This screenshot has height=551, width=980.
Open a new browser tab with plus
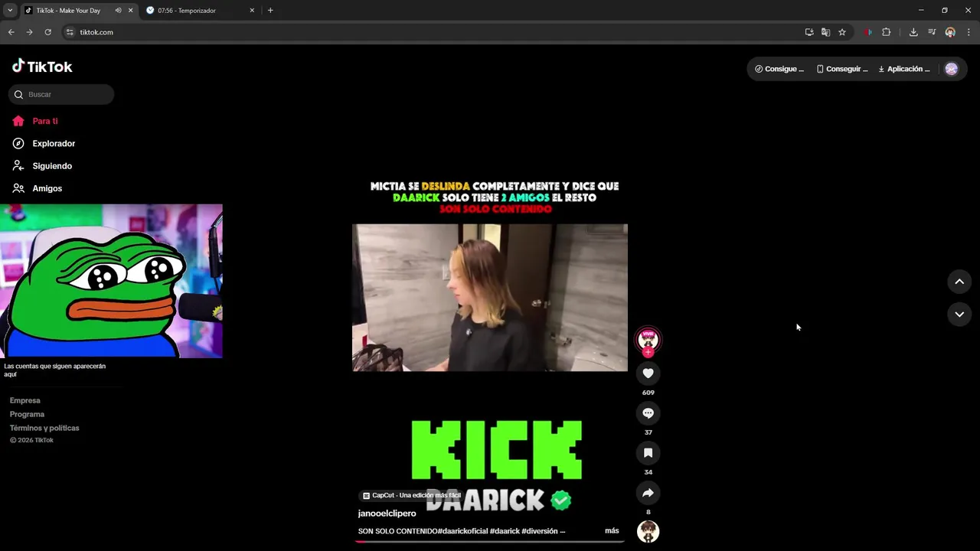[x=270, y=11]
